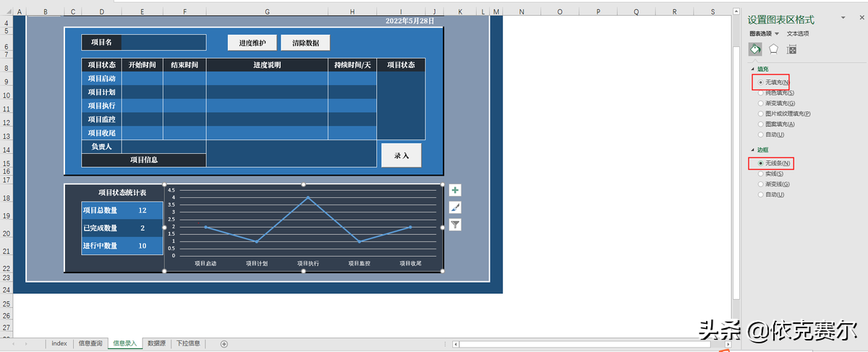This screenshot has height=352, width=868.
Task: Click the 项目执行 row label
Action: [x=101, y=106]
